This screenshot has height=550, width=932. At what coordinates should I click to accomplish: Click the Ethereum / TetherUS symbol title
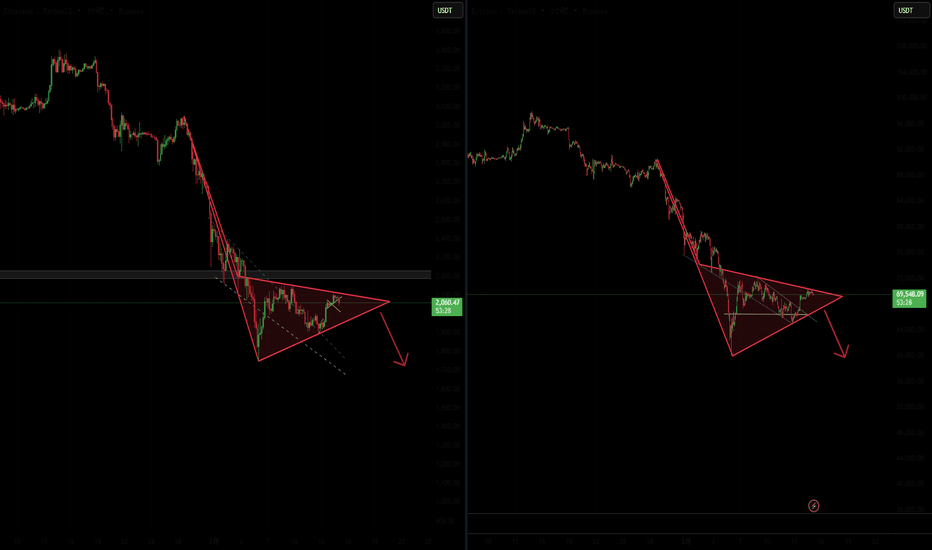[x=38, y=11]
